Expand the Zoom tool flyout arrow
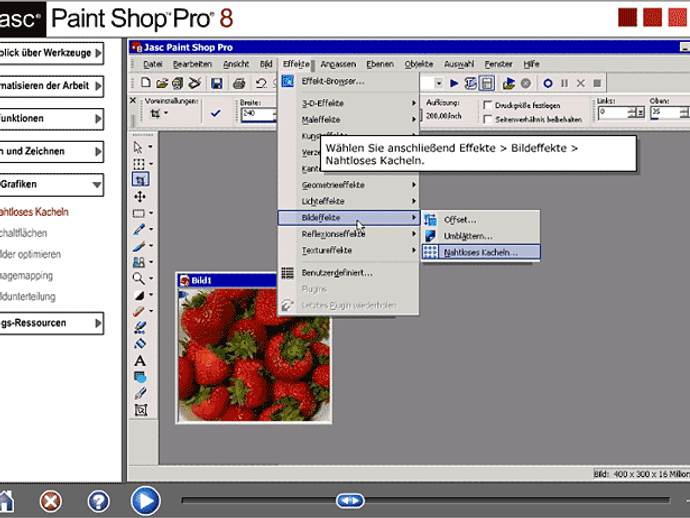The height and width of the screenshot is (518, 690). point(151,279)
